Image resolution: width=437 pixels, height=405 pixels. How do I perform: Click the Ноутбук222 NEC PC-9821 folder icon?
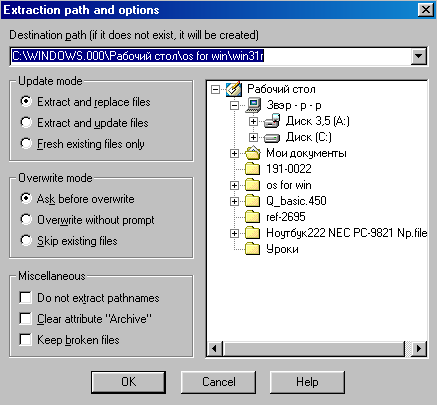click(253, 233)
